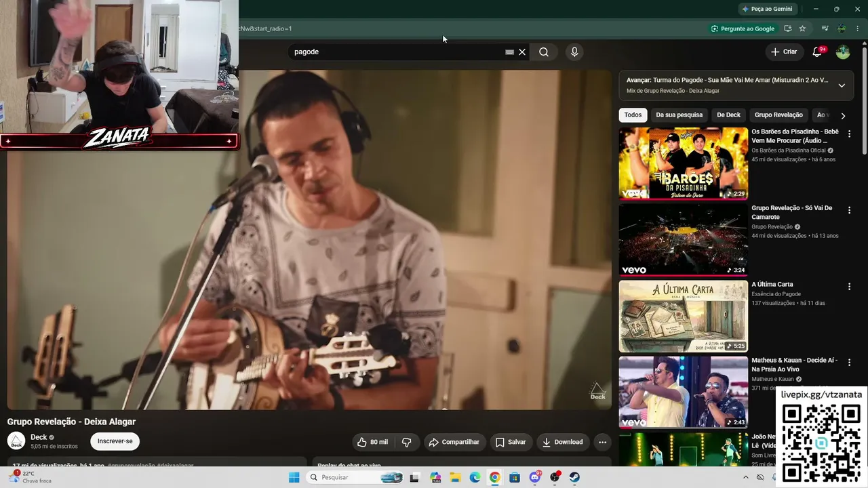868x488 pixels.
Task: Clear the 'pagode' search text with X
Action: (522, 52)
